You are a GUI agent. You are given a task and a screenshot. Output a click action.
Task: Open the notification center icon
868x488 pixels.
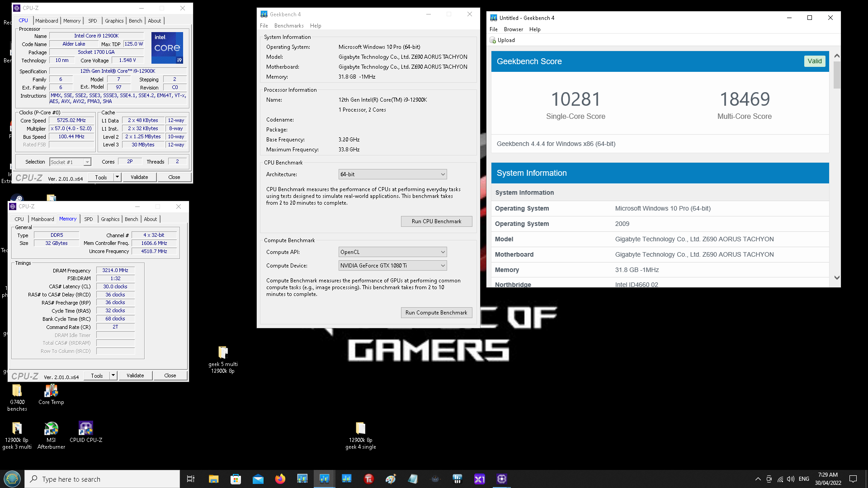click(853, 479)
